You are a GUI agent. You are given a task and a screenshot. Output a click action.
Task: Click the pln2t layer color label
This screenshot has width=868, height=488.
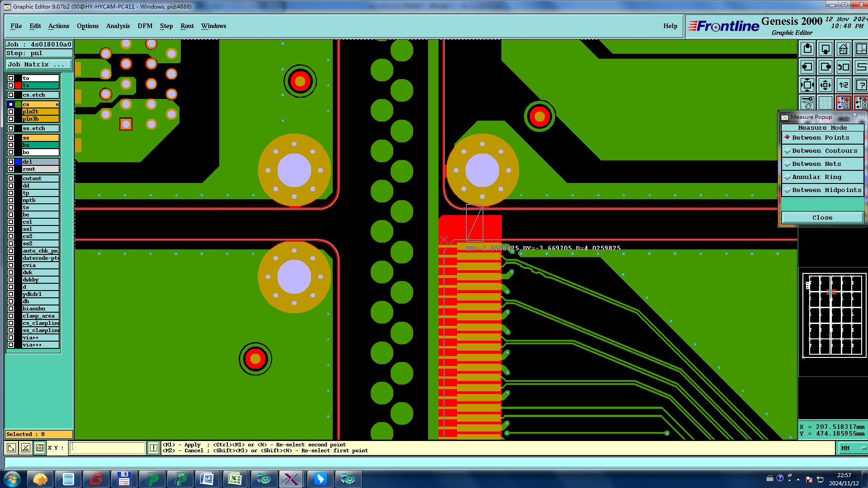coord(40,112)
